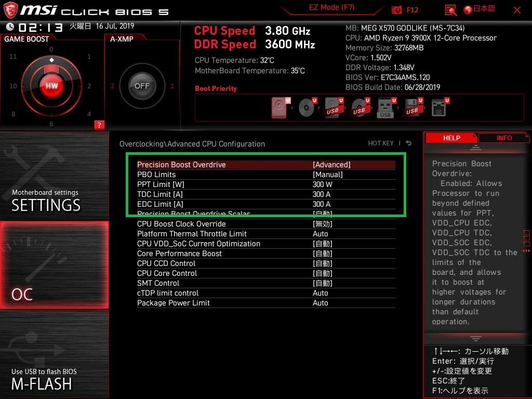
Task: Select the optical disc boot device icon
Action: (308, 108)
